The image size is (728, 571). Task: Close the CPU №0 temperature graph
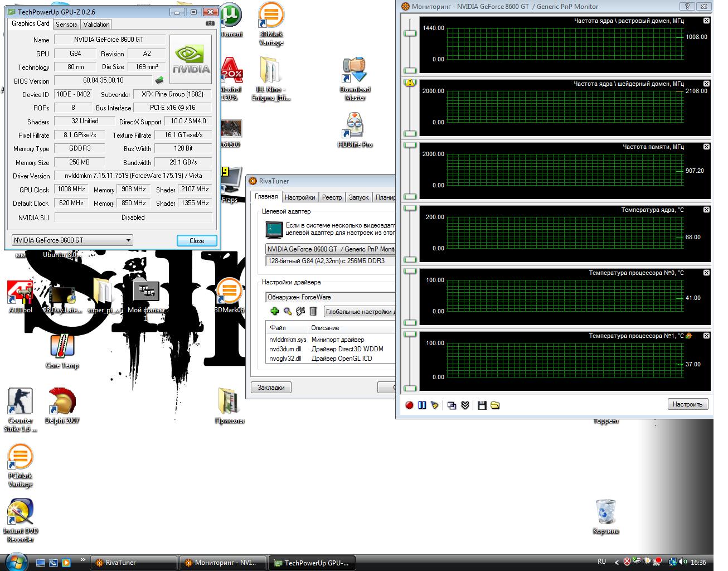(706, 273)
